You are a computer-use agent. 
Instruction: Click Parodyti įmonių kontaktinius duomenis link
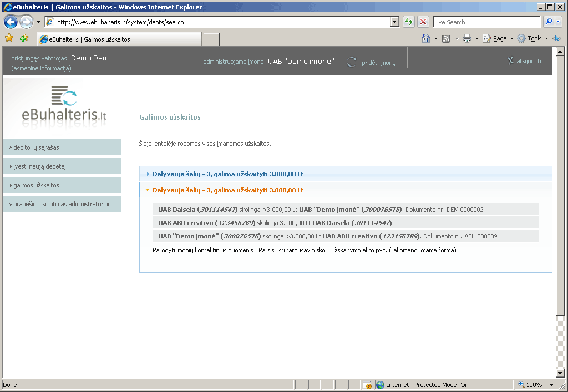coord(203,250)
